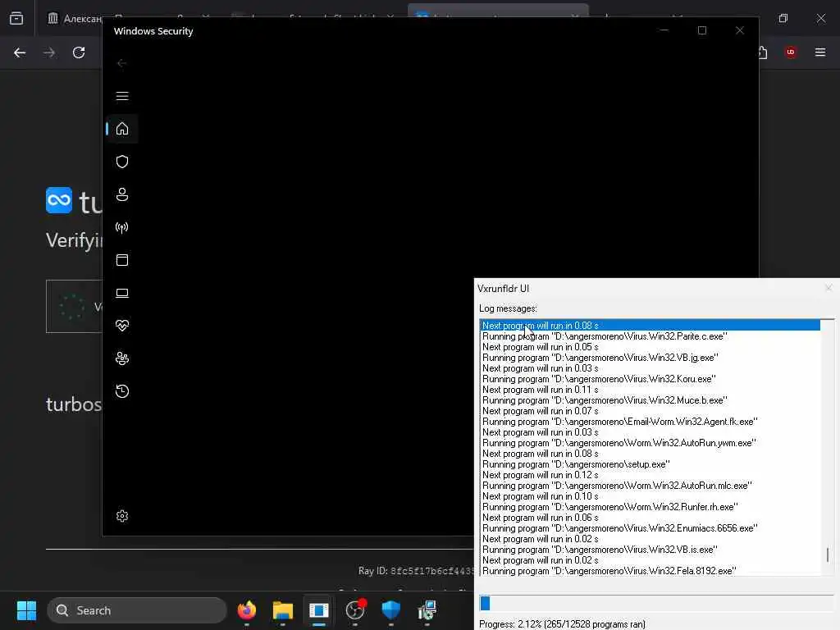The image size is (840, 630).
Task: Select log row for Worm.Win32.AutoRun.ywm.exe
Action: click(x=651, y=443)
